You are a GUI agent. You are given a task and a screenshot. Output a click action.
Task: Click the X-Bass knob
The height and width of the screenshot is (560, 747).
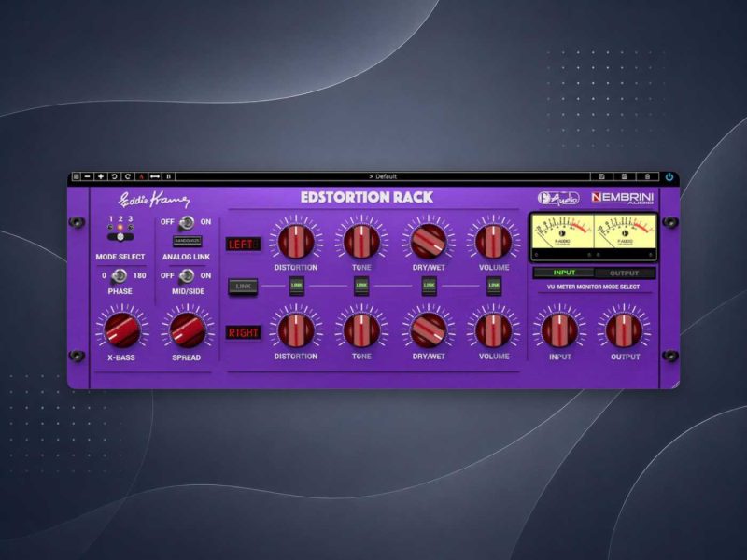click(x=122, y=329)
